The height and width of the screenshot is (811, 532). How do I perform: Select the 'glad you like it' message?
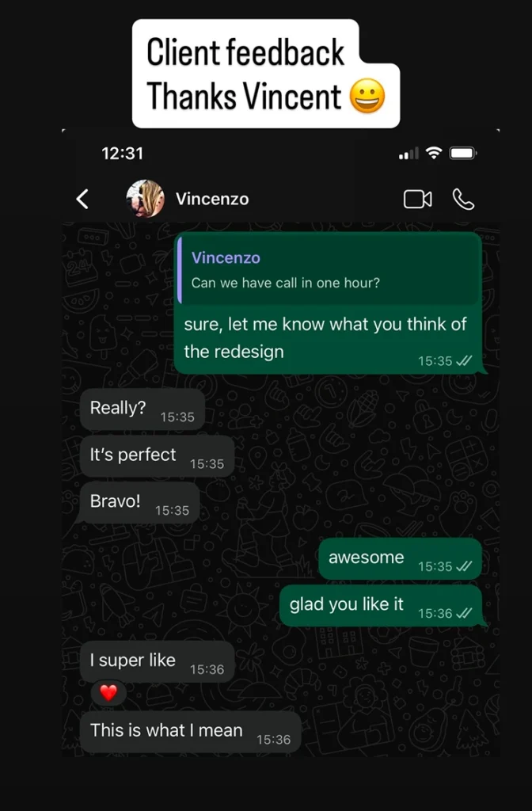click(382, 605)
